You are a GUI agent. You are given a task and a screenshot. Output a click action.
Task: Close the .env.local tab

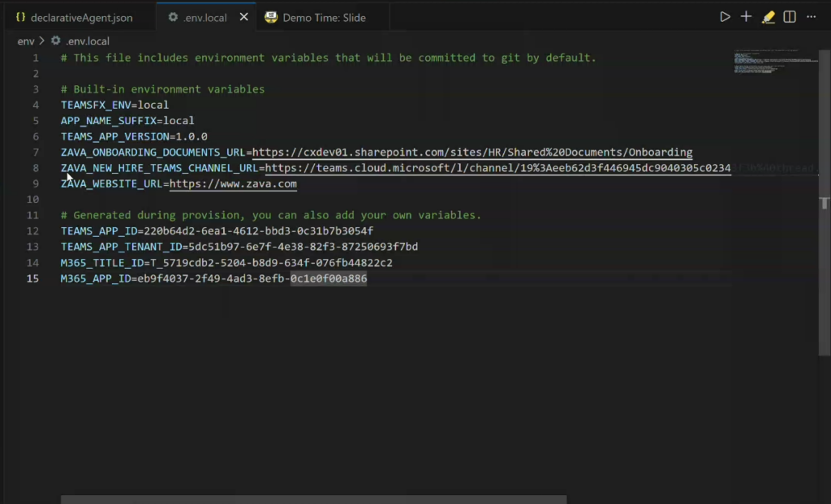[x=243, y=17]
